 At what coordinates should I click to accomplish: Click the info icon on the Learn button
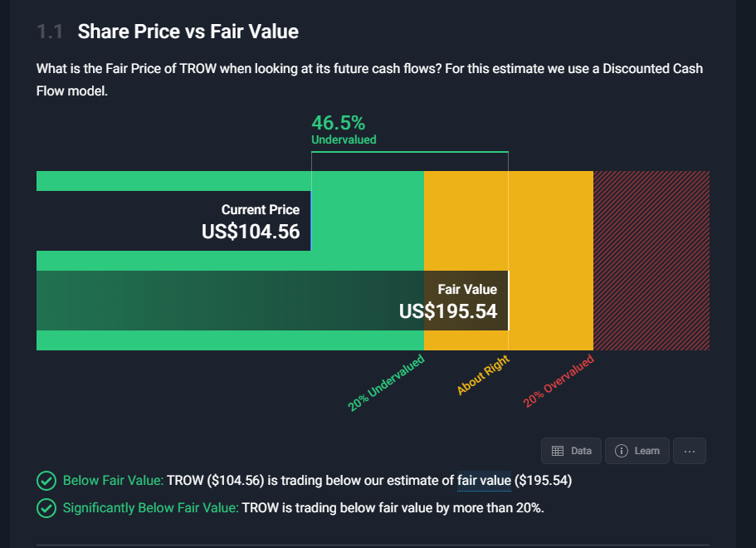pos(622,451)
